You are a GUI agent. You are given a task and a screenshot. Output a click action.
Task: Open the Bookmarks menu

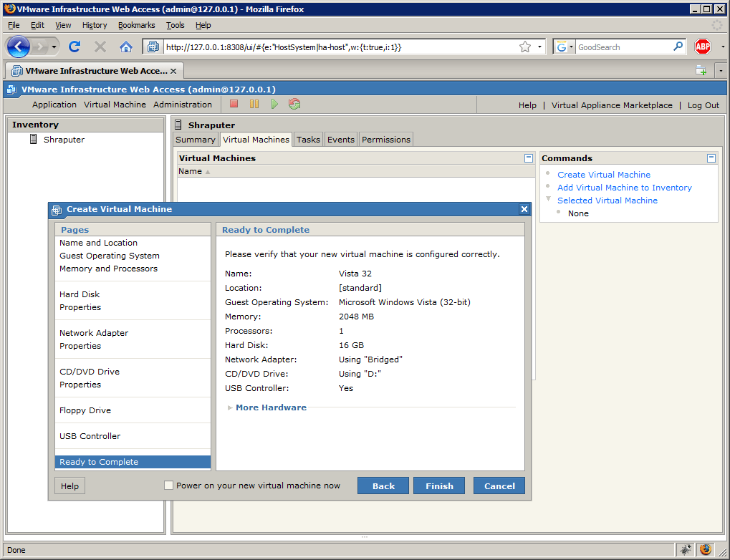[x=136, y=25]
